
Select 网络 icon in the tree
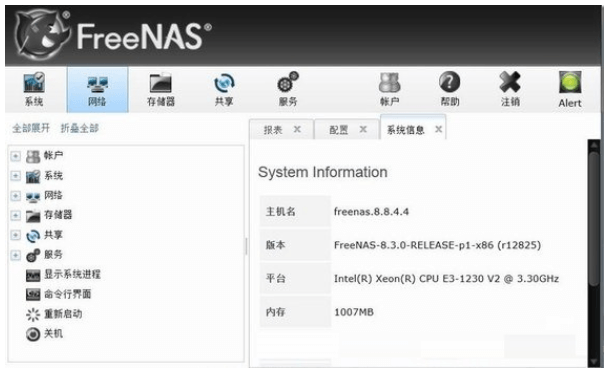(x=33, y=196)
